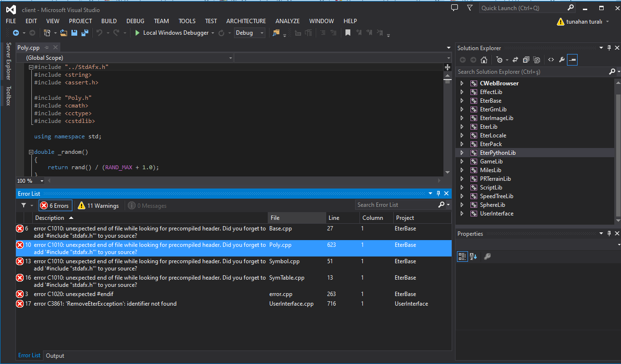Click the Sync with Active Document icon
The width and height of the screenshot is (621, 364).
tap(515, 60)
